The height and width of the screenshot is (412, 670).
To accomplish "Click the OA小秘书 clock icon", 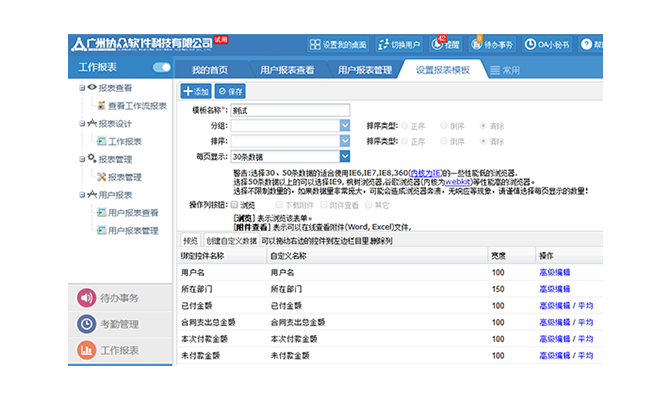I will click(x=530, y=45).
